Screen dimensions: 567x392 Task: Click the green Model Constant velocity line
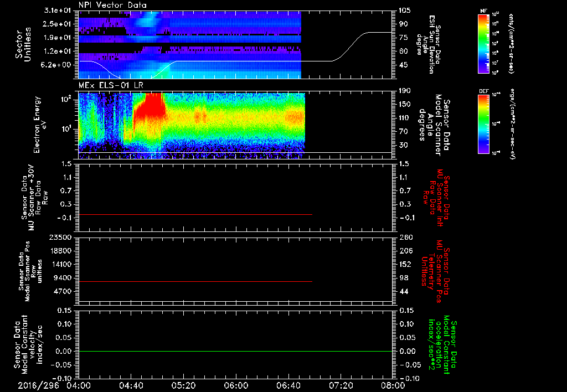(x=235, y=351)
